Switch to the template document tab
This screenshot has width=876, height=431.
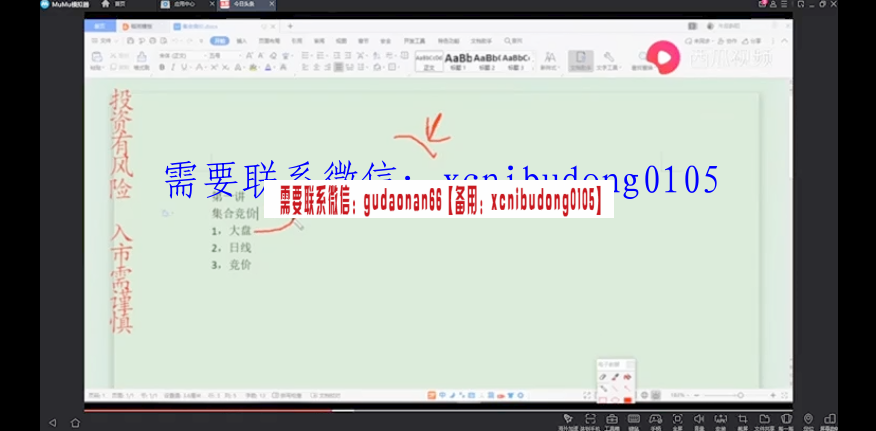(x=141, y=26)
